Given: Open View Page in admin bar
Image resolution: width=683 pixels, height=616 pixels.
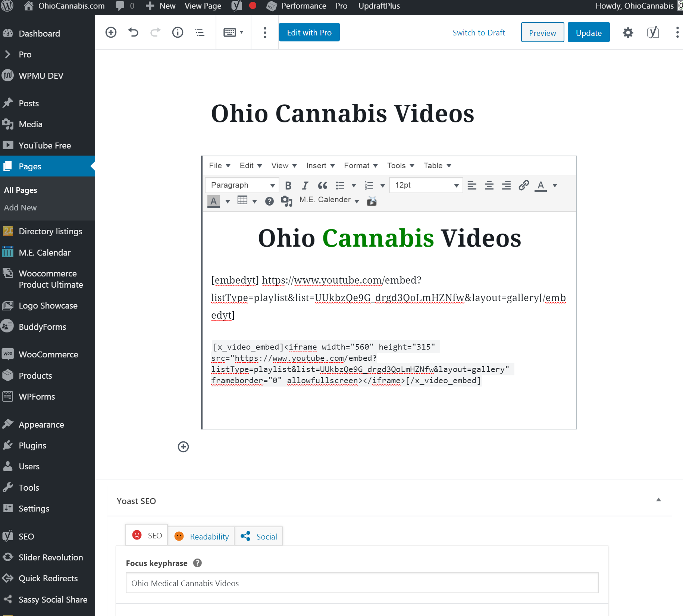Looking at the screenshot, I should click(x=203, y=6).
